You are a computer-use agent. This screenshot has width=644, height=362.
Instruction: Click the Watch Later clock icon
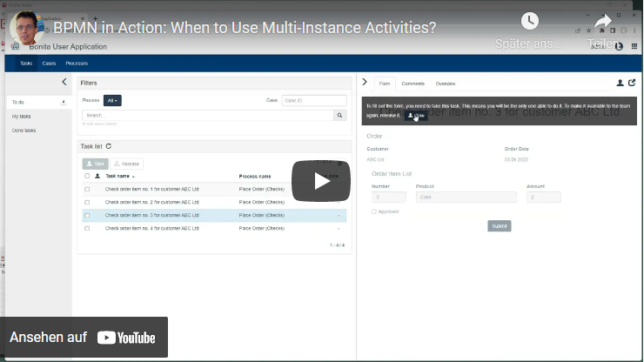(x=529, y=22)
